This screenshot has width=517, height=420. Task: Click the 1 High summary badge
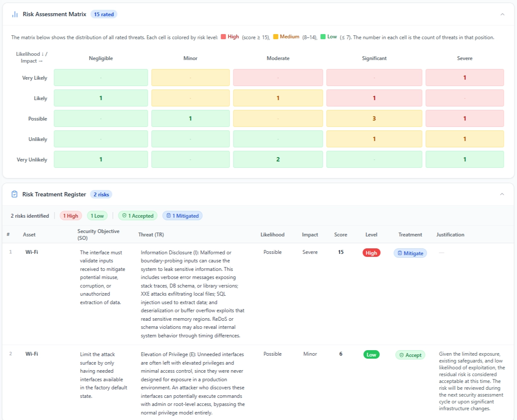point(70,216)
